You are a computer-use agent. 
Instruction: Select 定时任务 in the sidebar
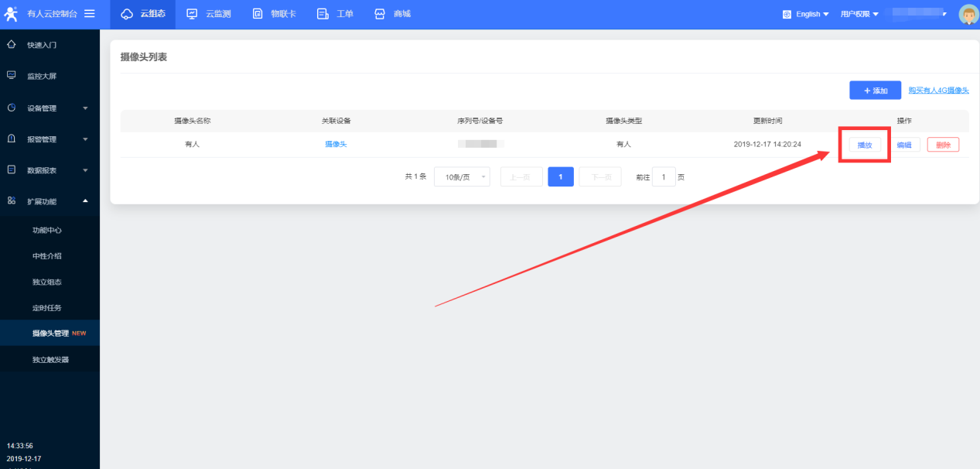pos(46,308)
